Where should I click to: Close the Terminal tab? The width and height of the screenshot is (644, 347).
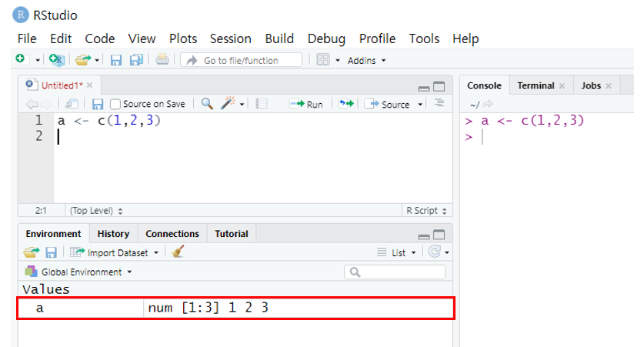click(562, 86)
